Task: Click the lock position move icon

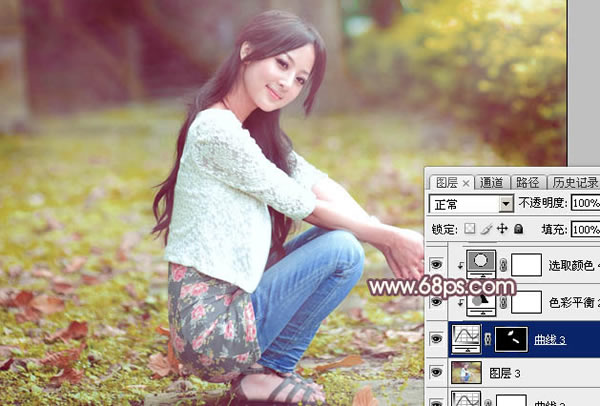Action: (502, 229)
